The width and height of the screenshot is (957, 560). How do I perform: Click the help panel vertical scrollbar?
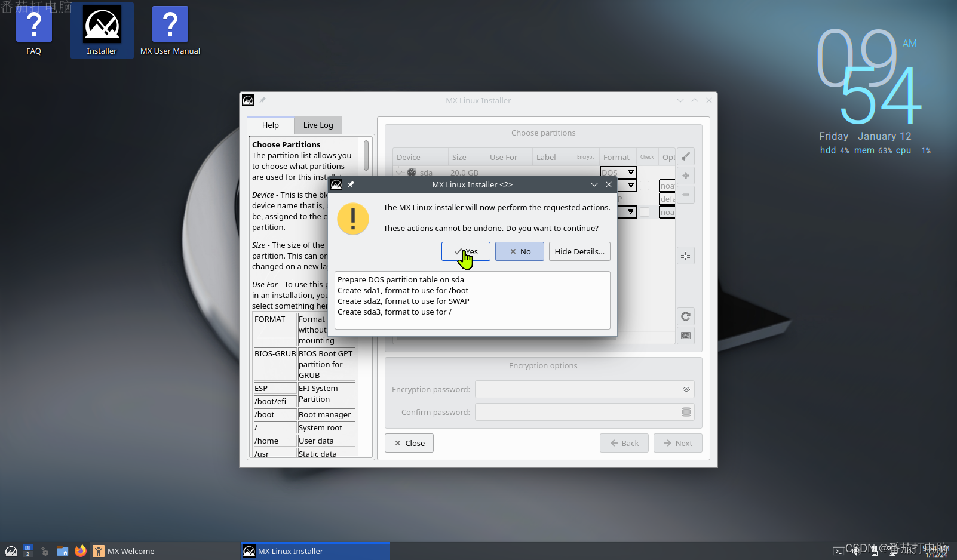point(366,155)
